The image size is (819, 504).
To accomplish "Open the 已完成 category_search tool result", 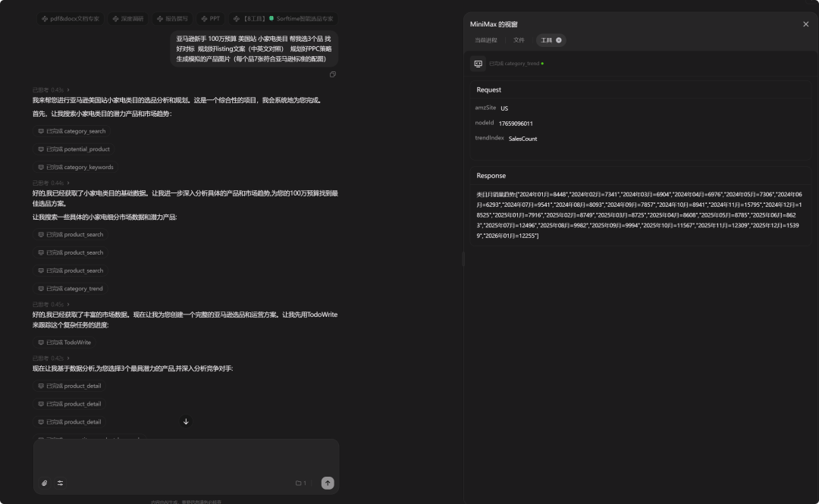I will point(72,131).
